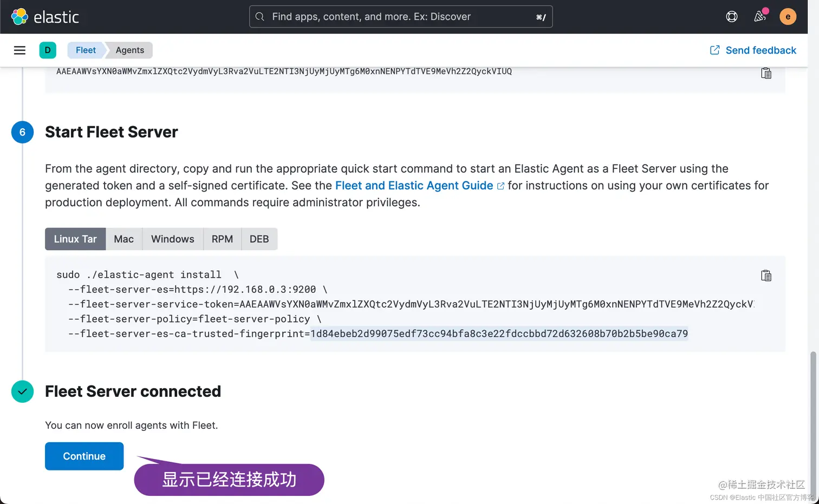Click the Start Fleet Server heading
This screenshot has height=504, width=819.
pyautogui.click(x=112, y=132)
